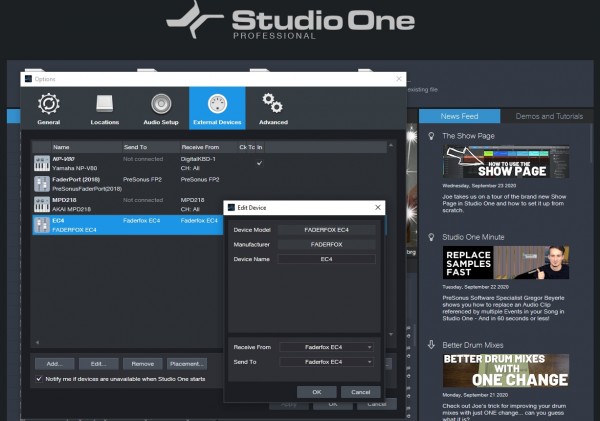
Task: Click the Better Drum Mixes download icon
Action: [431, 345]
